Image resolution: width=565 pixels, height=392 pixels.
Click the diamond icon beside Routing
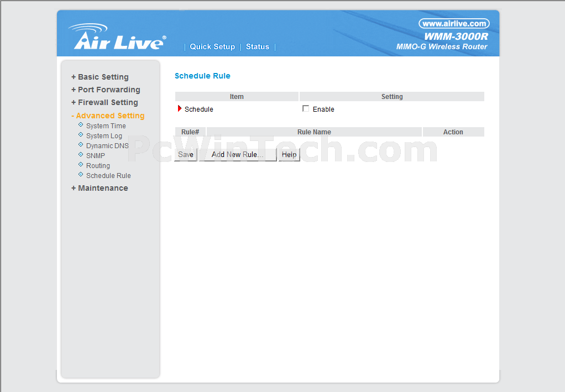(x=81, y=164)
